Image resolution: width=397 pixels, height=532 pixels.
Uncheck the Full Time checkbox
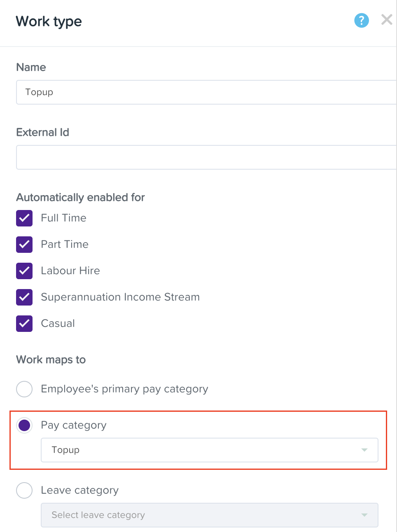(x=24, y=218)
